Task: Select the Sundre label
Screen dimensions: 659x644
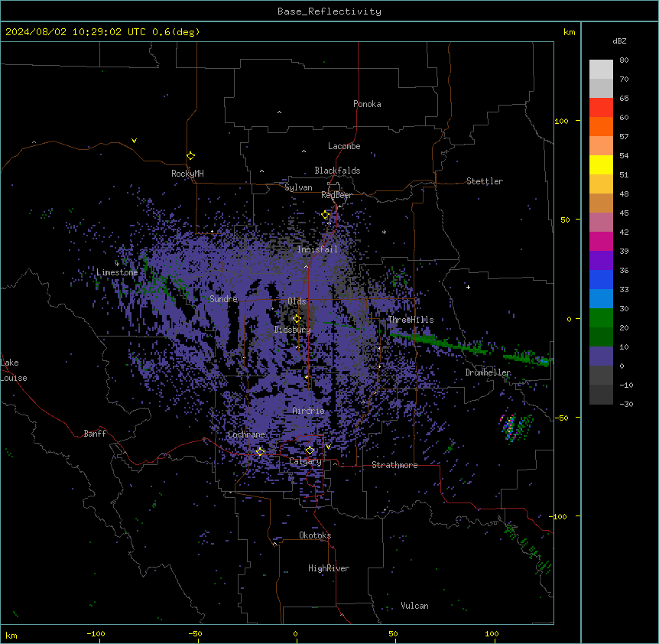Action: (223, 299)
